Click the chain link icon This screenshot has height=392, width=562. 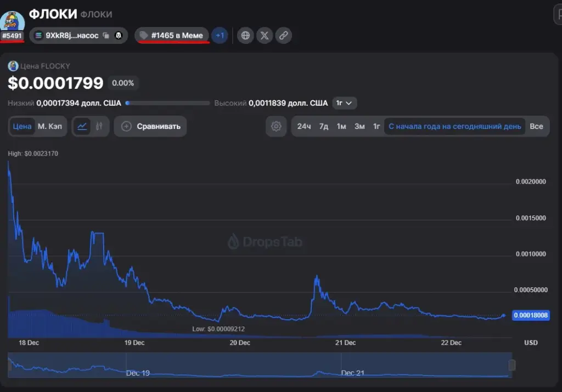pos(284,36)
